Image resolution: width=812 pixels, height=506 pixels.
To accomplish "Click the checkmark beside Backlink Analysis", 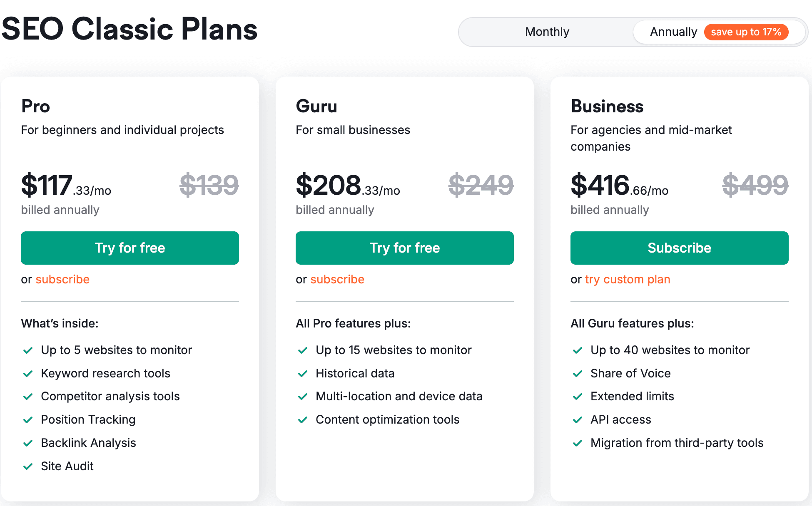I will coord(28,443).
